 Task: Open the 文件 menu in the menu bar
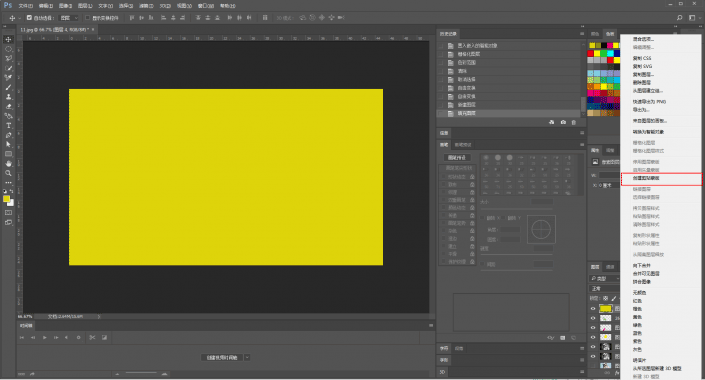[25, 6]
